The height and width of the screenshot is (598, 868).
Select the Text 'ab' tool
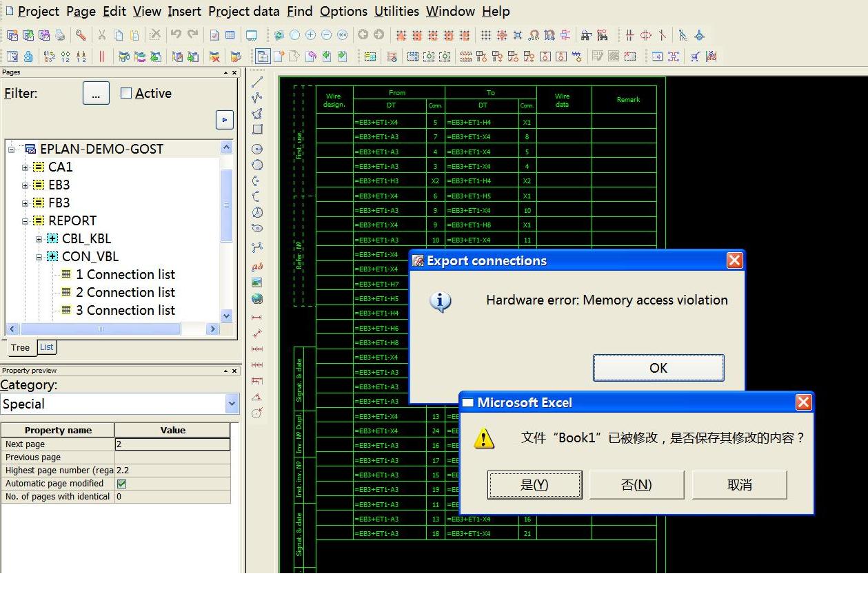coord(257,267)
